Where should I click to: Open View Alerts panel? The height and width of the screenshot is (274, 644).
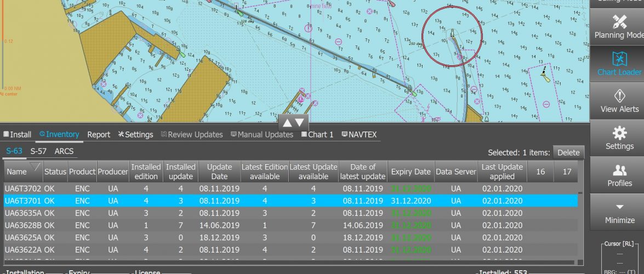[619, 101]
